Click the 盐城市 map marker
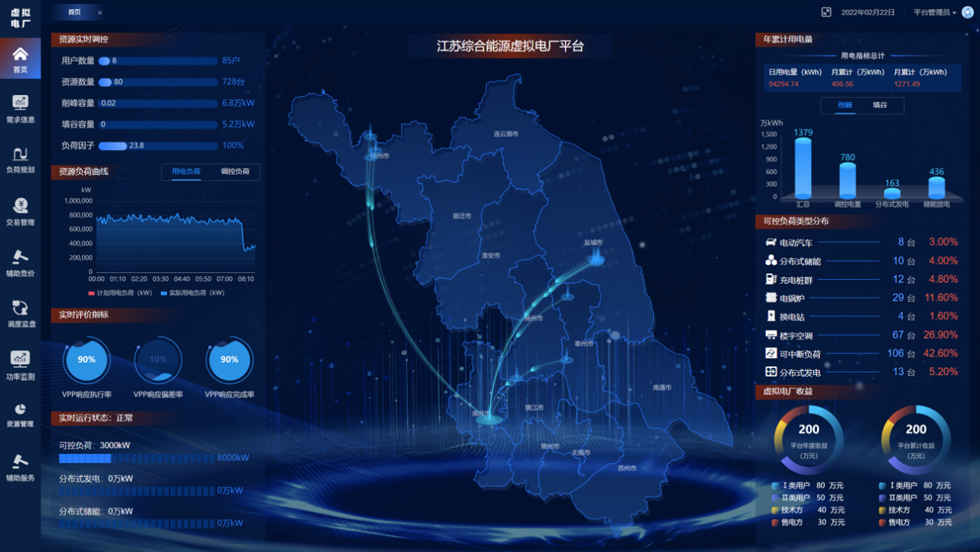Viewport: 980px width, 552px height. tap(596, 259)
